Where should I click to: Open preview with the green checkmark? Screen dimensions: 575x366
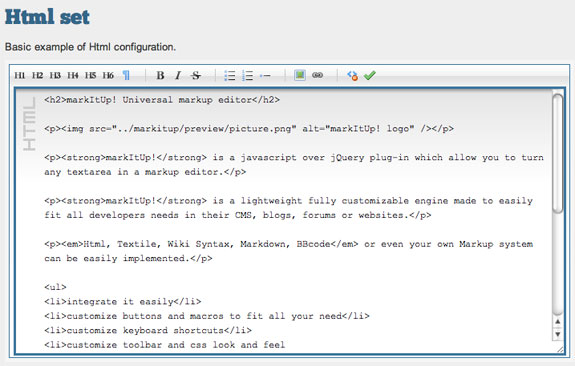click(370, 76)
